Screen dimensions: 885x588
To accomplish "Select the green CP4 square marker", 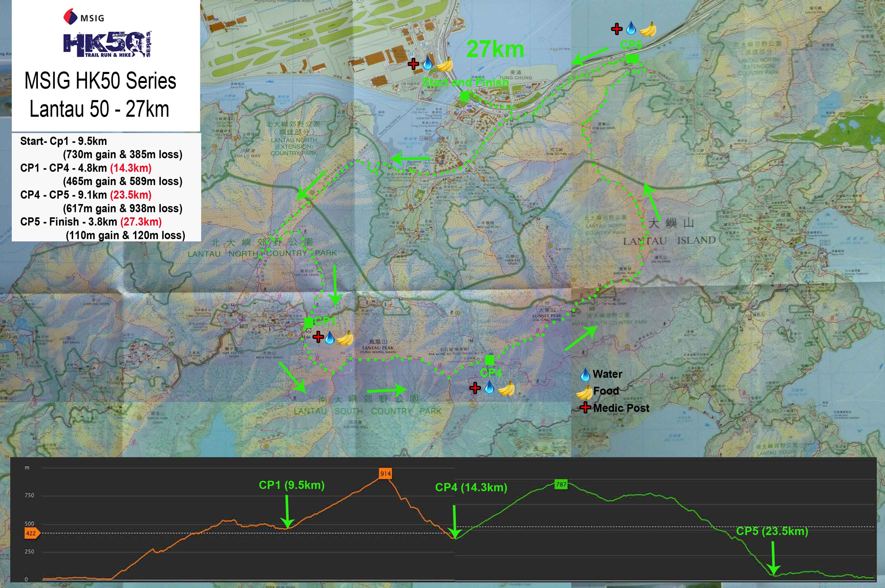I will click(x=490, y=360).
